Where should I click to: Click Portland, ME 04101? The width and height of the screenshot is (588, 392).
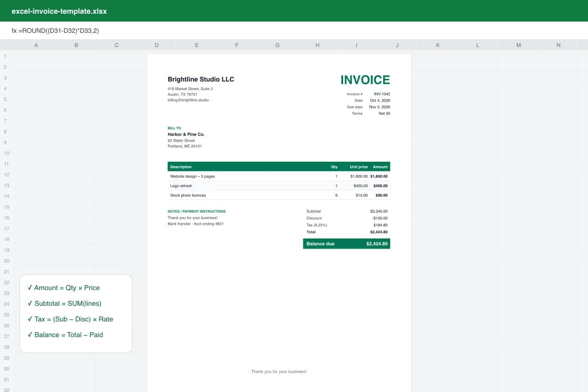(185, 146)
